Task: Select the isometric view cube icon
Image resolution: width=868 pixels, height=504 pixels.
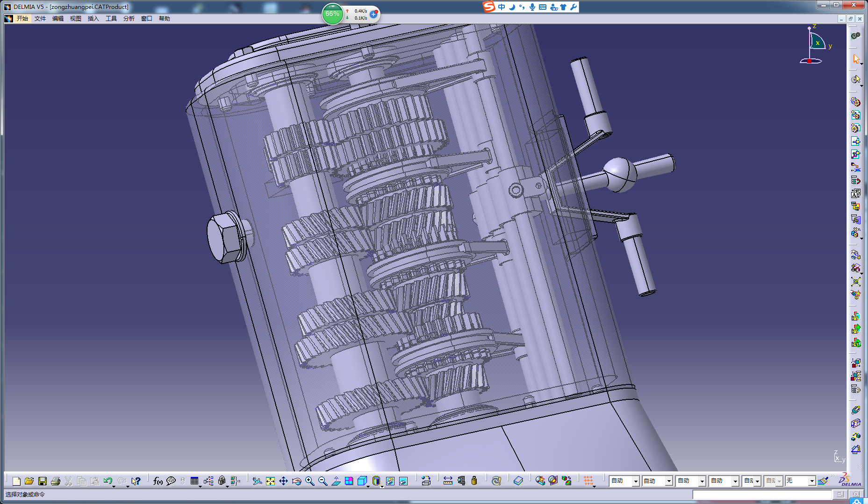Action: 362,481
